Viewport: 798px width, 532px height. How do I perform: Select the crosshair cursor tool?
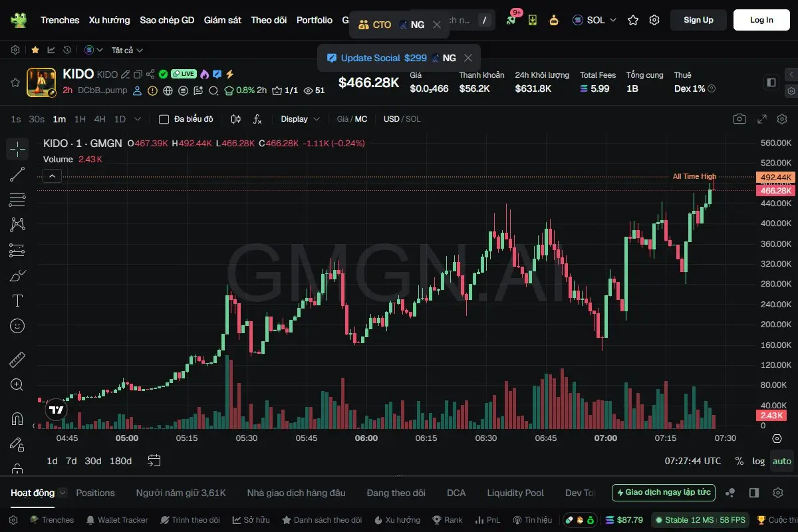(x=17, y=149)
